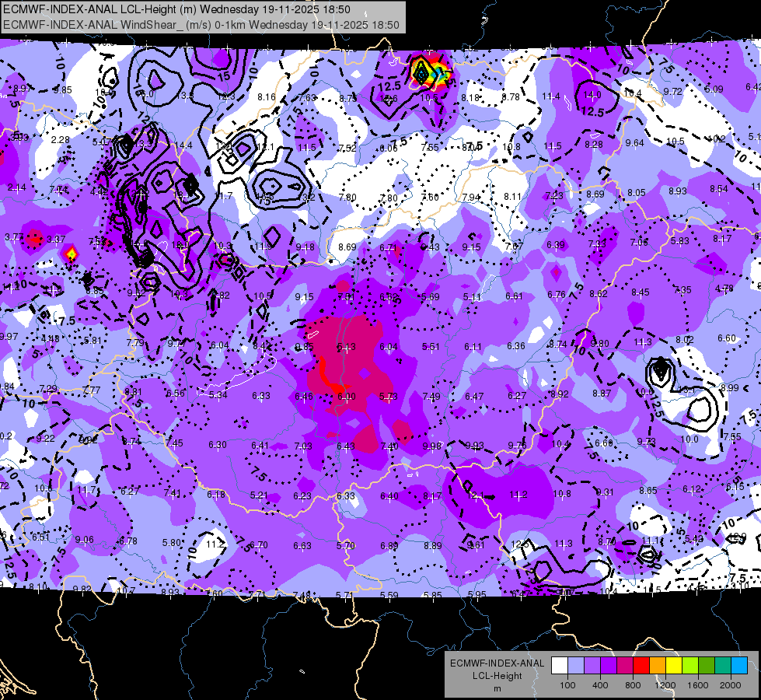Click the legend label 1600
The width and height of the screenshot is (761, 700).
pos(698,685)
